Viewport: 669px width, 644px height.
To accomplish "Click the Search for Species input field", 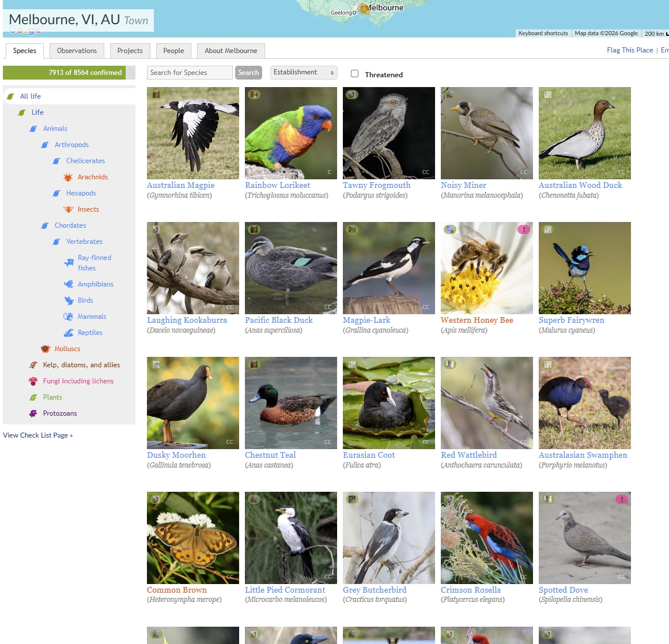I will [x=190, y=73].
